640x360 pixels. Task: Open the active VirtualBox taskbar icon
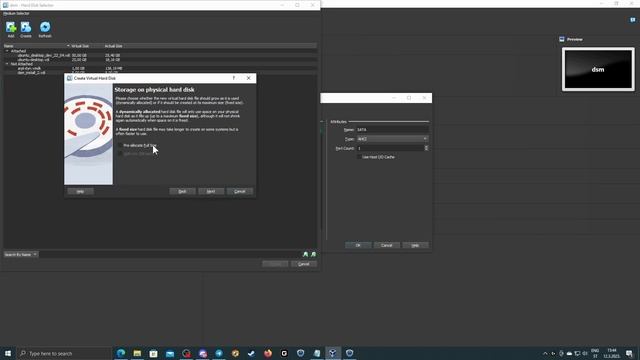coord(333,353)
